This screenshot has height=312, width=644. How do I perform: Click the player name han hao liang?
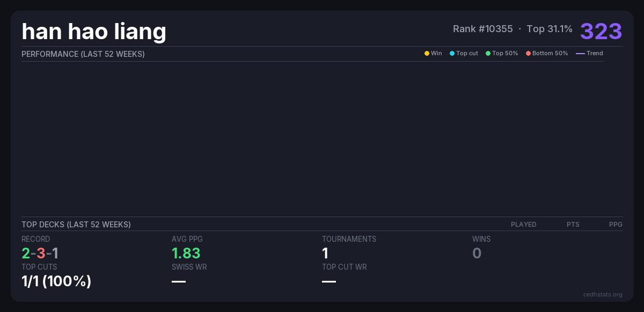(x=94, y=32)
